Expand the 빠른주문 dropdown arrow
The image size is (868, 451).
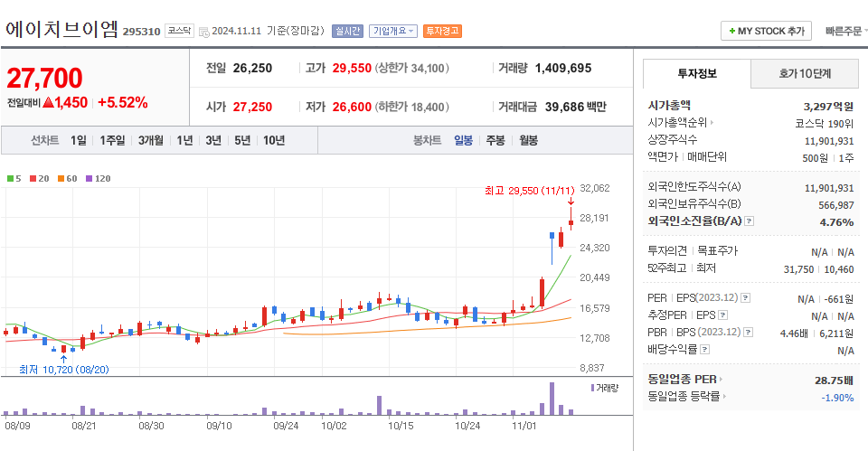[x=866, y=32]
